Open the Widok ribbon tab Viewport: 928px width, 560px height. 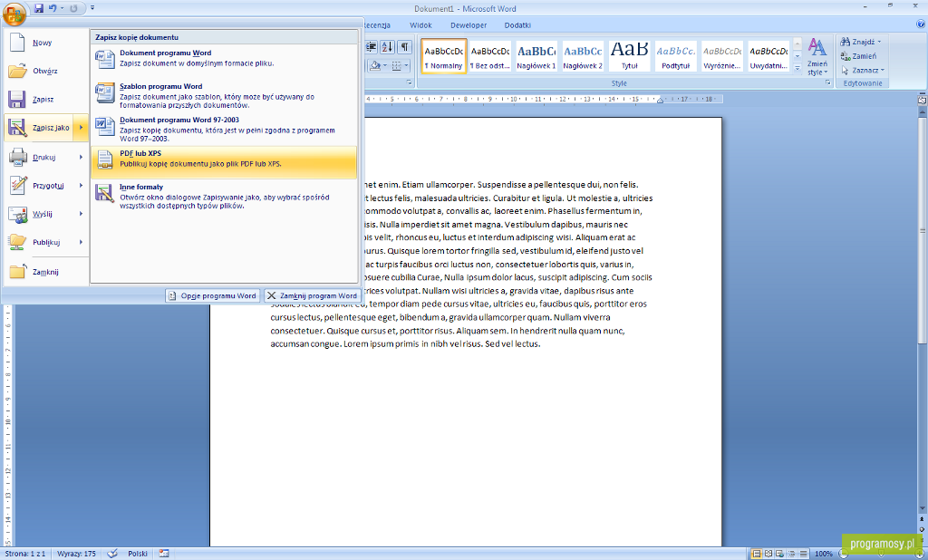pos(420,25)
